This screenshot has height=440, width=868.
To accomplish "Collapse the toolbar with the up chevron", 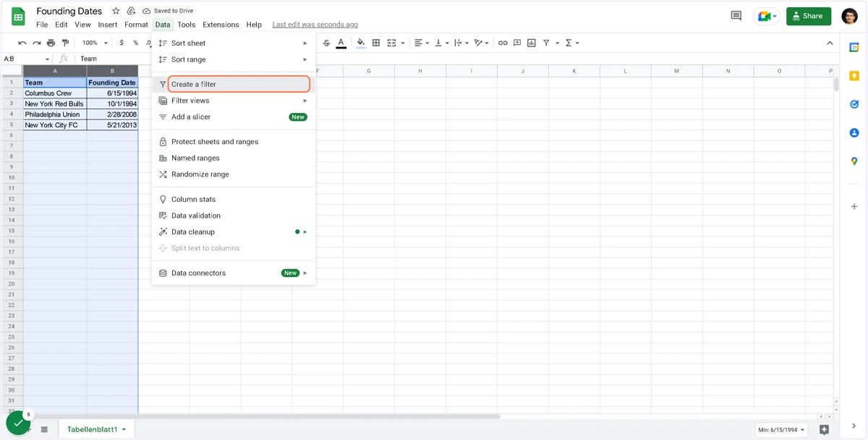I will coord(830,43).
